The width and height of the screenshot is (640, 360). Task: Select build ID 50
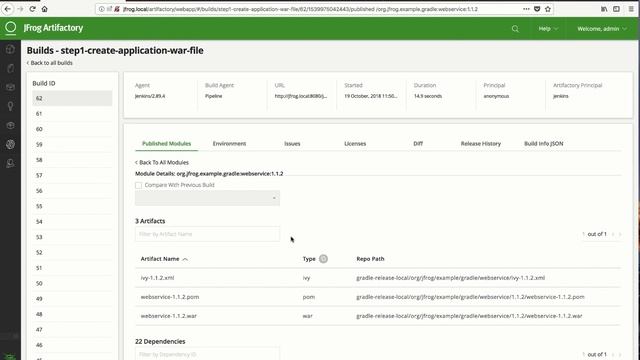72,284
